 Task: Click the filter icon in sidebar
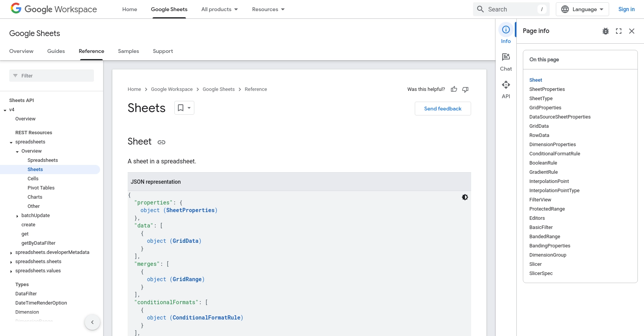[15, 76]
